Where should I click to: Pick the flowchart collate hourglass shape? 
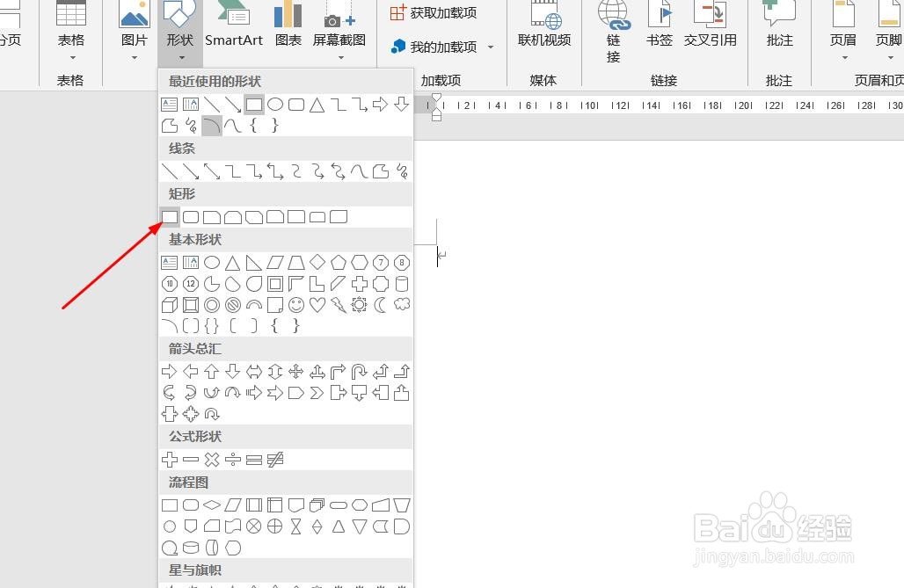tap(296, 526)
